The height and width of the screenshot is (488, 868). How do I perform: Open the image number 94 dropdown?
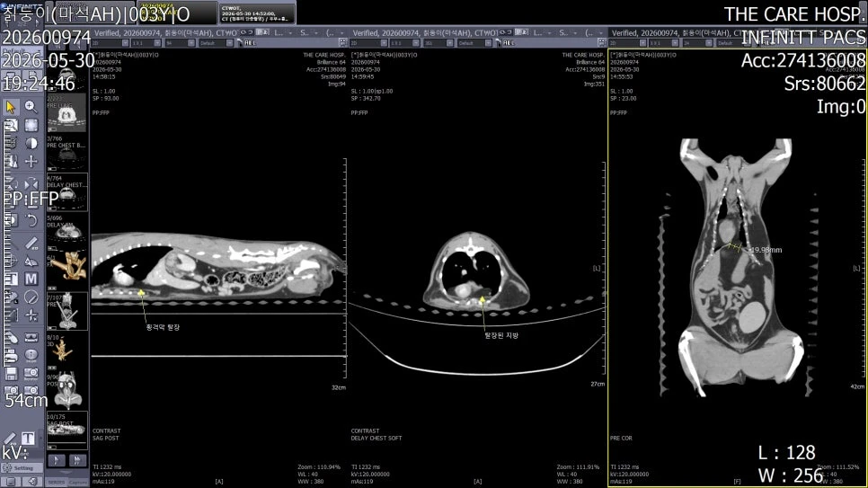[179, 42]
